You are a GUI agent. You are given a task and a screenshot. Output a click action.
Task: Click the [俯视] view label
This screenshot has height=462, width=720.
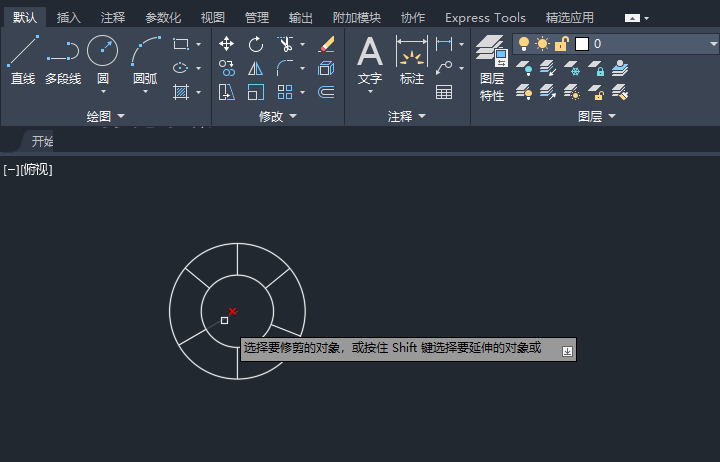point(36,170)
